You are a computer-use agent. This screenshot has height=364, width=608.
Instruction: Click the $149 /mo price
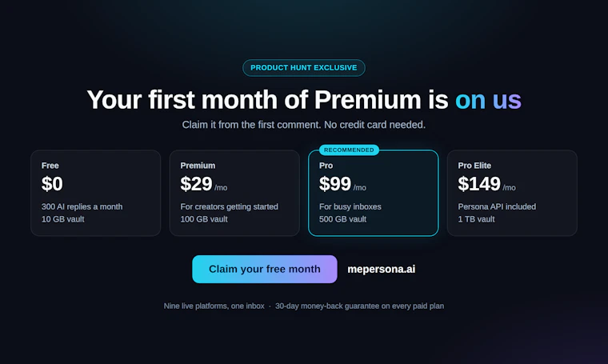tap(486, 184)
